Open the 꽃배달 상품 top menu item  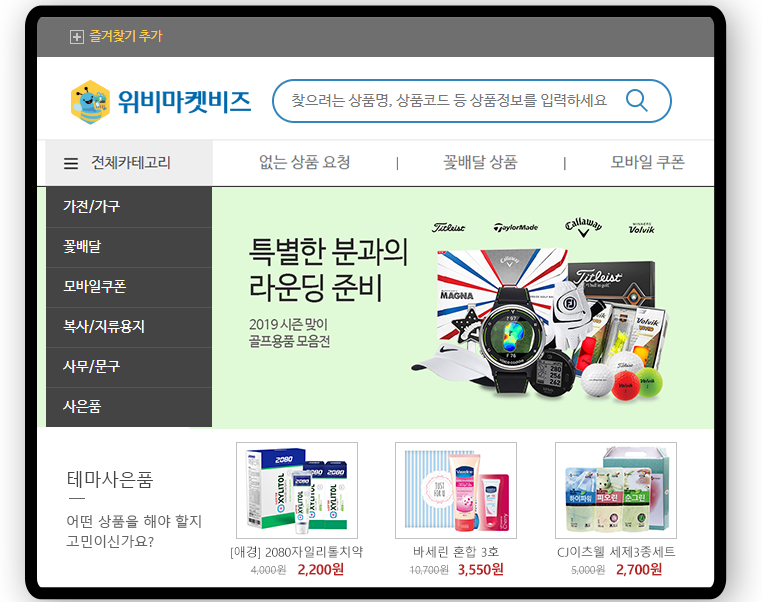(x=480, y=162)
